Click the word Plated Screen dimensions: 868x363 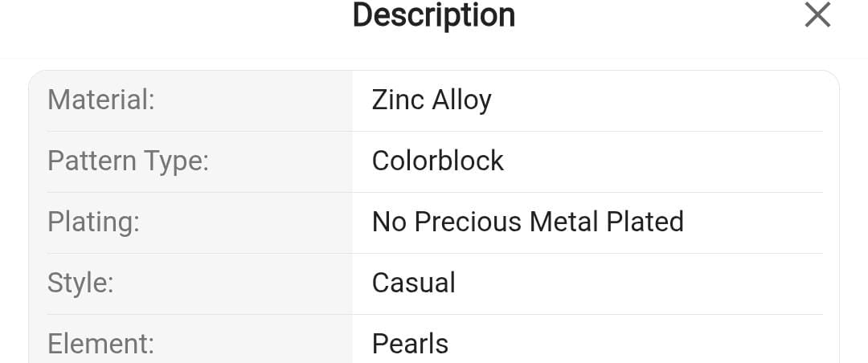coord(645,222)
